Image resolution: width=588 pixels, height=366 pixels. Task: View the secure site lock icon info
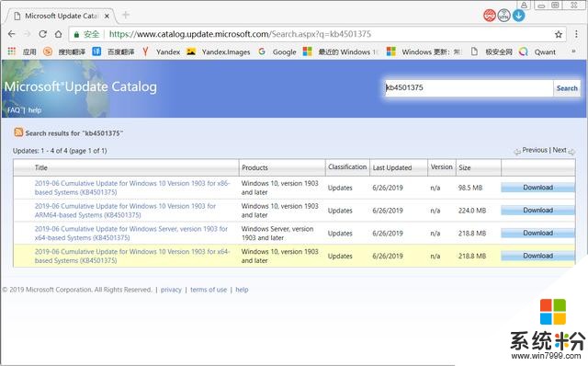[76, 35]
